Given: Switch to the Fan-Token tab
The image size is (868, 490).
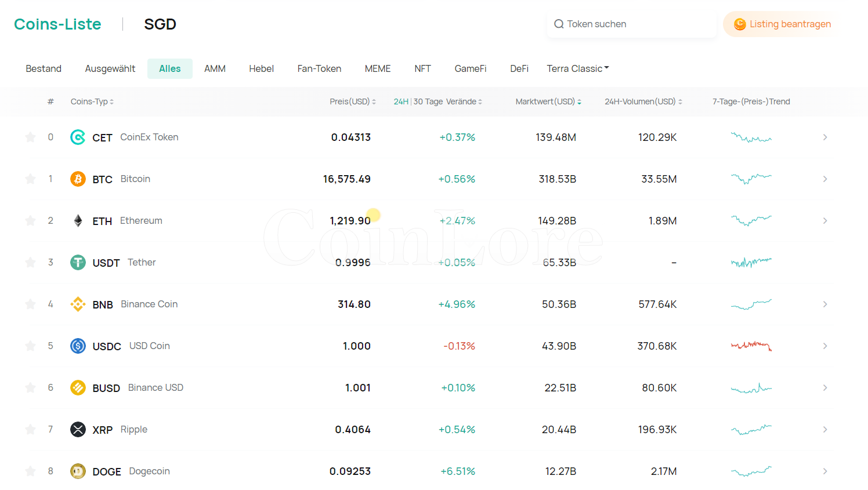Looking at the screenshot, I should [319, 68].
